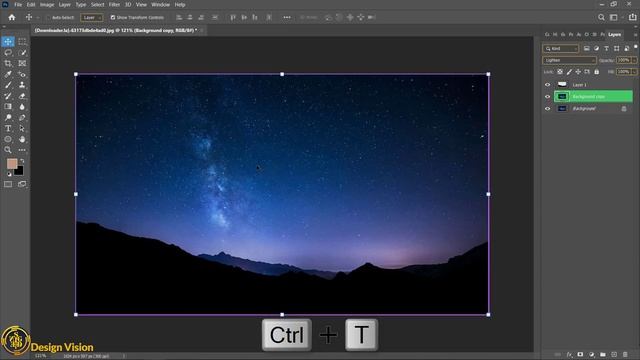Select the Clone Stamp tool

pos(22,85)
